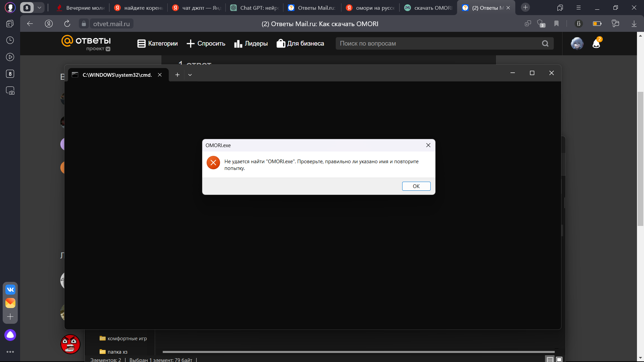Viewport: 644px width, 362px height.
Task: Open the tab group counter showing 8
Action: 27,7
